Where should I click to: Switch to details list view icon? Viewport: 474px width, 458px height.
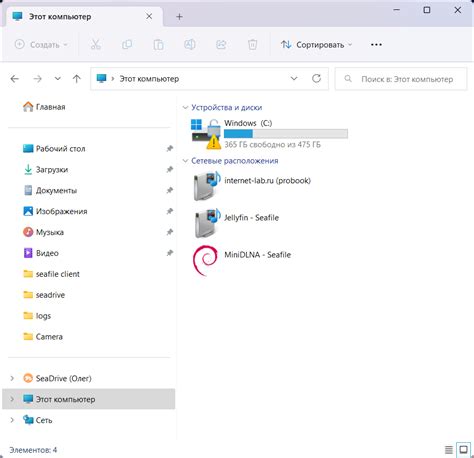pyautogui.click(x=449, y=450)
